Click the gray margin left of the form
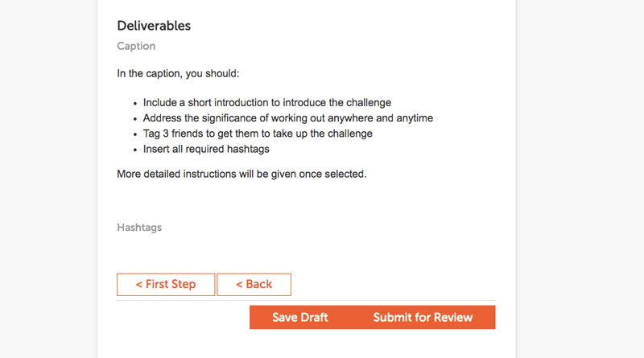 (x=48, y=177)
